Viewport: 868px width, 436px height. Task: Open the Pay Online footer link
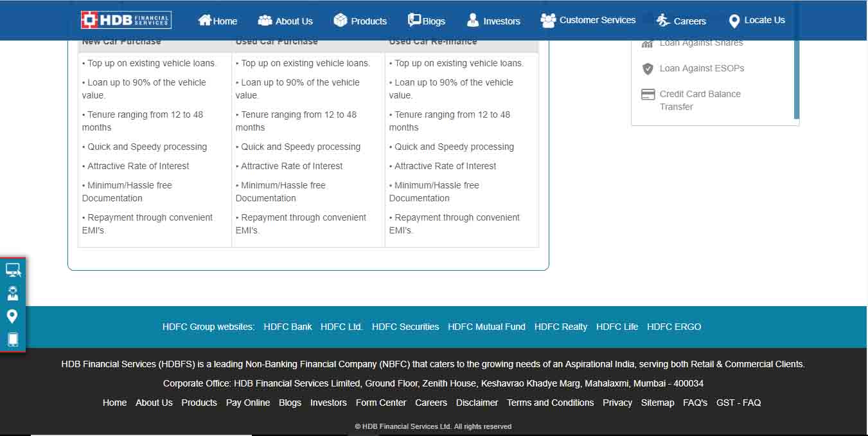point(248,403)
